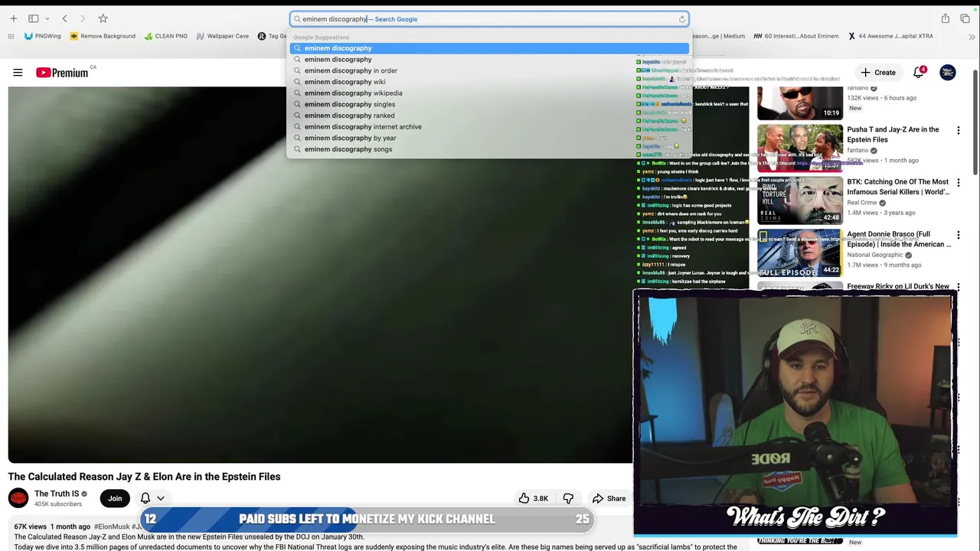Go forward with the Safari forward arrow

tap(83, 18)
